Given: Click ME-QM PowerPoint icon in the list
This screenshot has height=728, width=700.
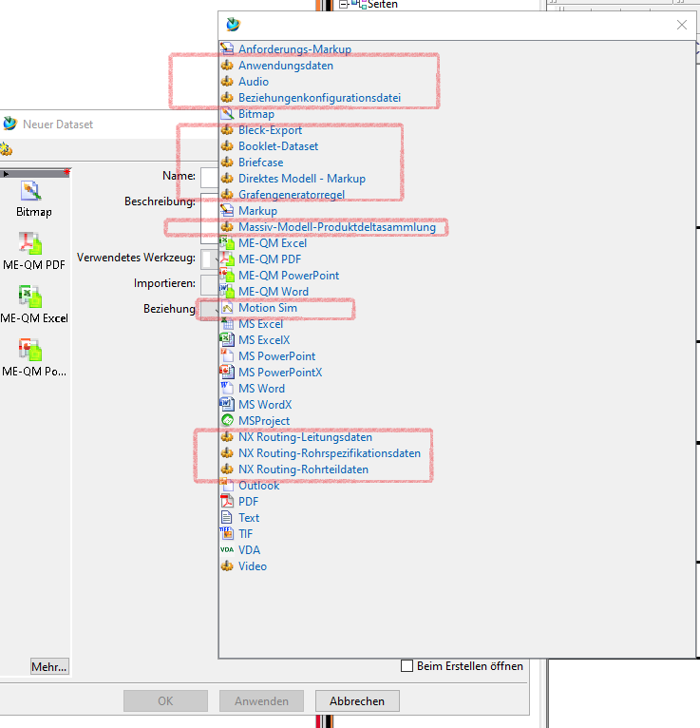Looking at the screenshot, I should pos(227,276).
